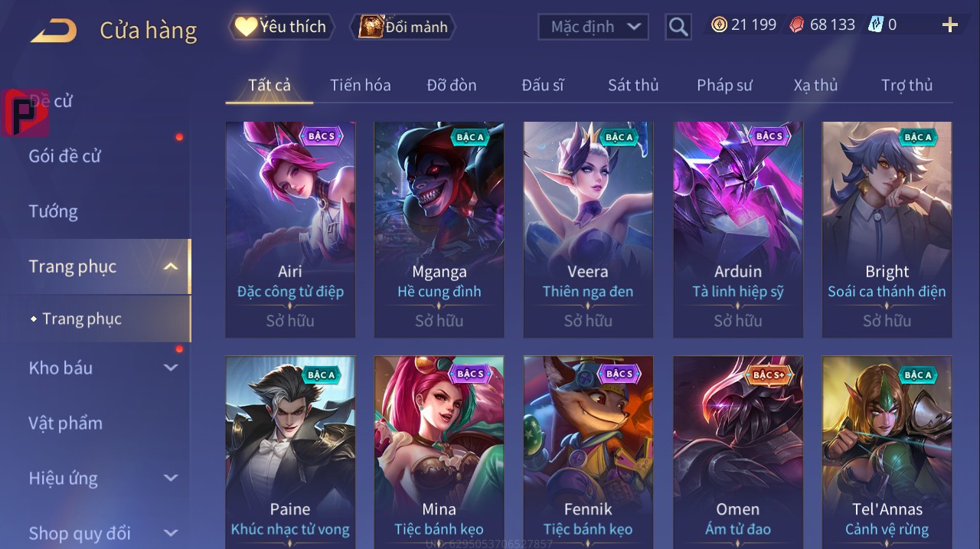
Task: Open the search magnifier icon
Action: pyautogui.click(x=678, y=27)
